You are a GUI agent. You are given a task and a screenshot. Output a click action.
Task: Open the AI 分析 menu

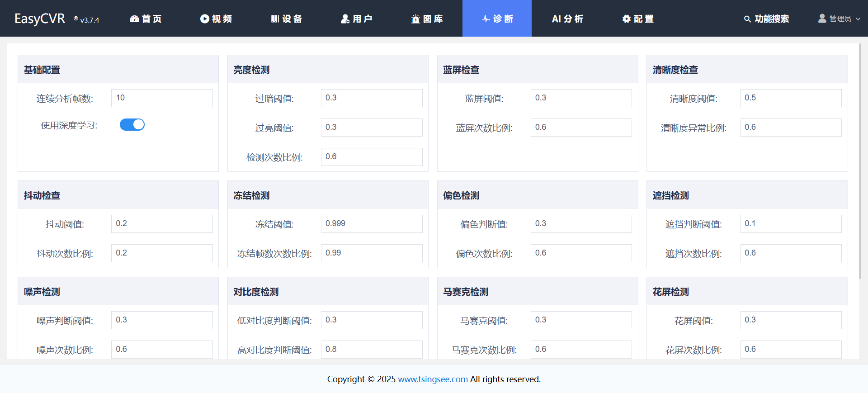(567, 19)
